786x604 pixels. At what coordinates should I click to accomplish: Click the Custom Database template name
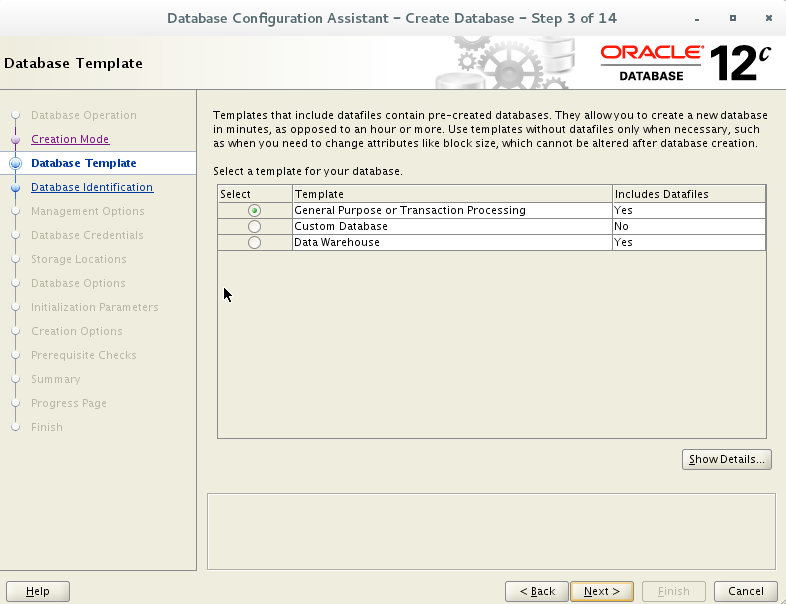(341, 226)
